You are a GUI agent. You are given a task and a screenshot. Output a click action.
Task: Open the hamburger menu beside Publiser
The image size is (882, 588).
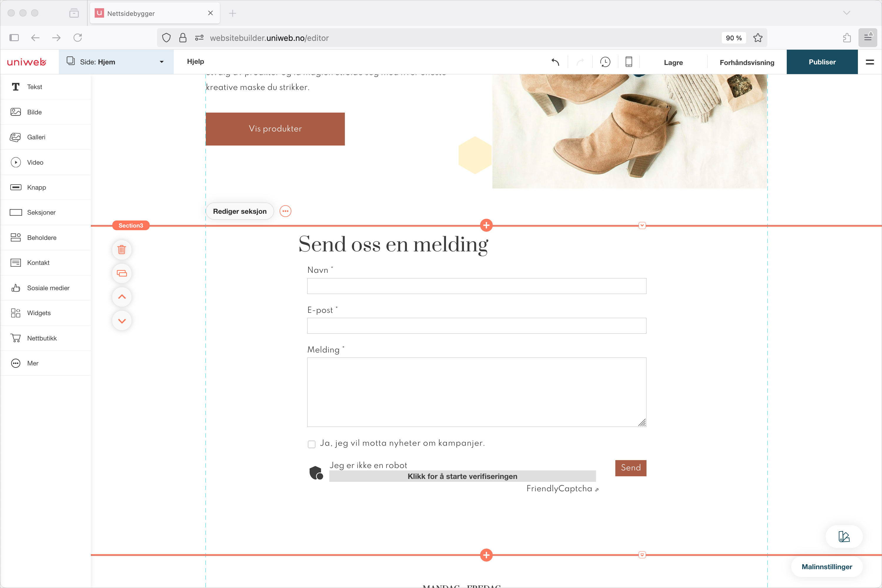(870, 62)
